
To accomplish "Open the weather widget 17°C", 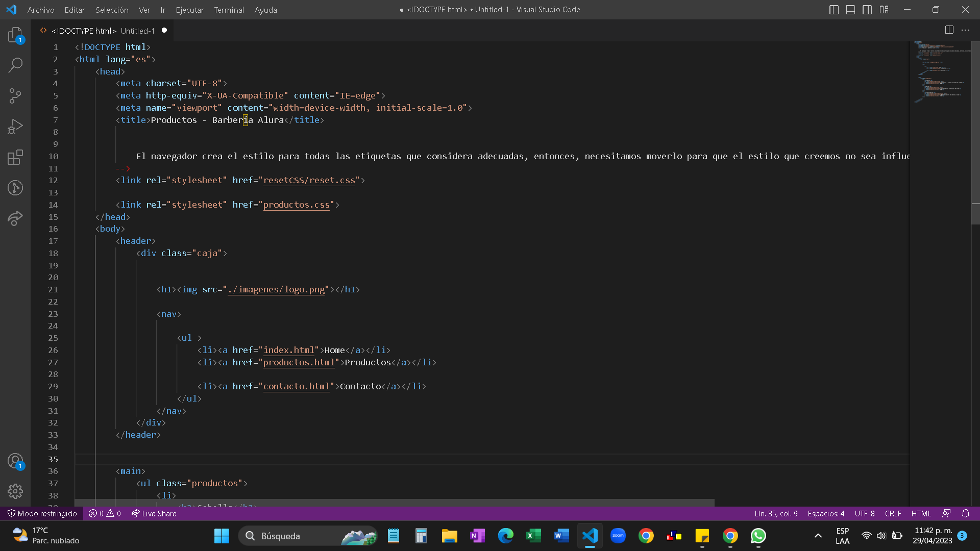I will (x=46, y=536).
